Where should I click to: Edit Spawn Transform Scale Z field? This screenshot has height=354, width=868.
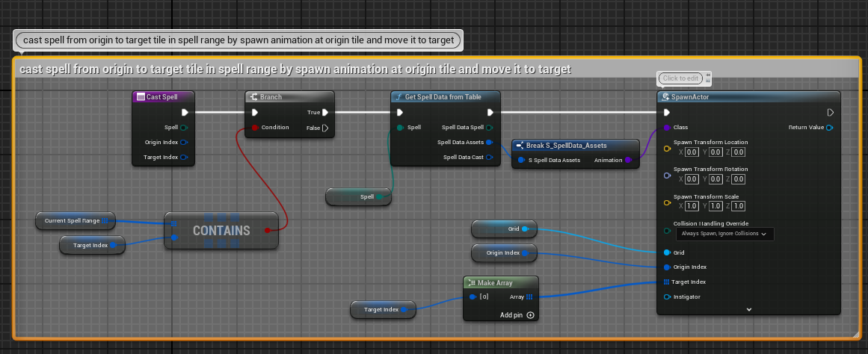[x=739, y=206]
